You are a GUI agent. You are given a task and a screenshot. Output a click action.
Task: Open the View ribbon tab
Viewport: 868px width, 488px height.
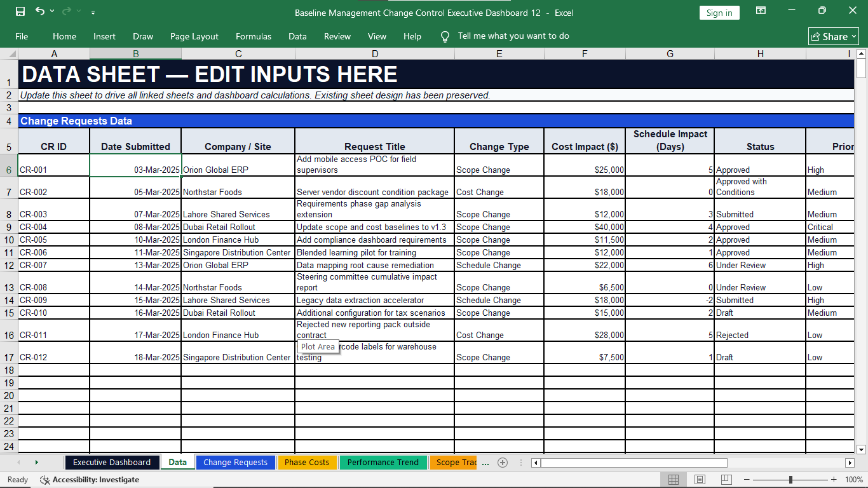point(377,36)
